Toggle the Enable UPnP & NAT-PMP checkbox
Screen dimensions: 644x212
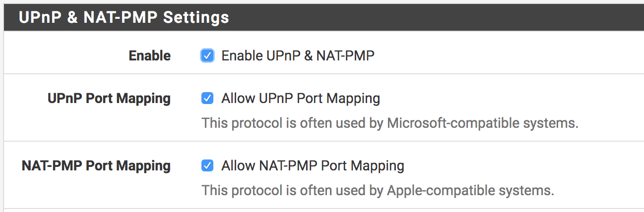pyautogui.click(x=207, y=56)
